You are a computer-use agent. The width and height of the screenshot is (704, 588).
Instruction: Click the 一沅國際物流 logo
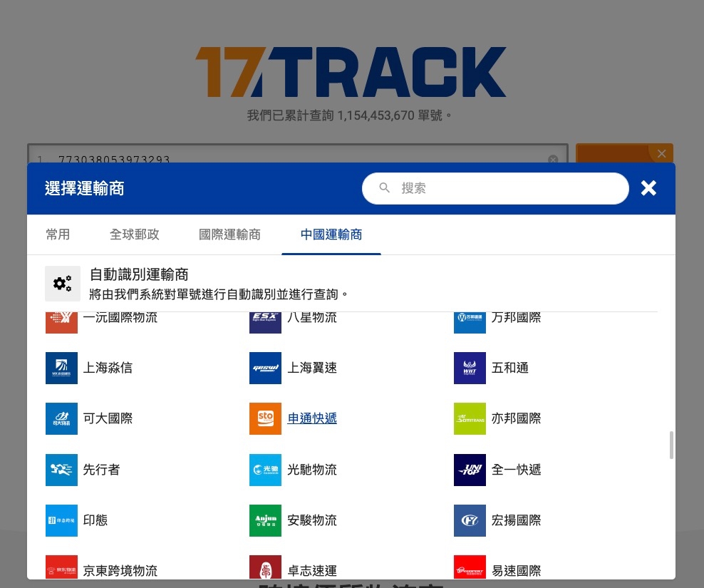tap(61, 323)
